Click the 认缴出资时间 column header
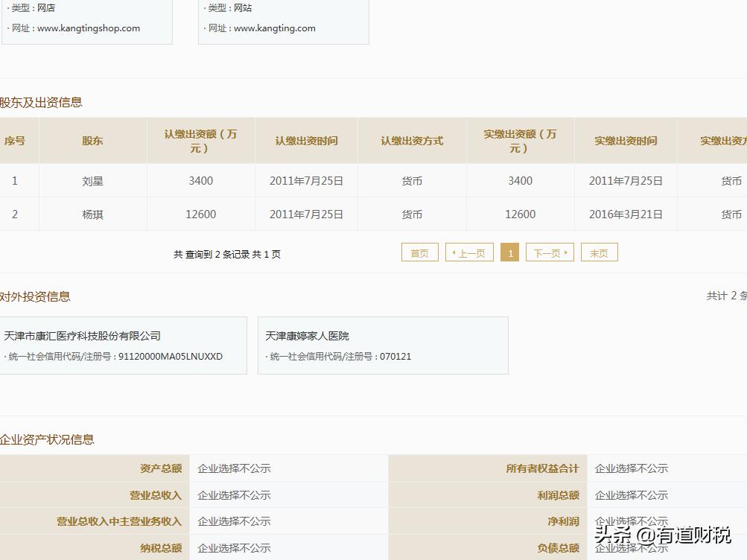 tap(307, 139)
